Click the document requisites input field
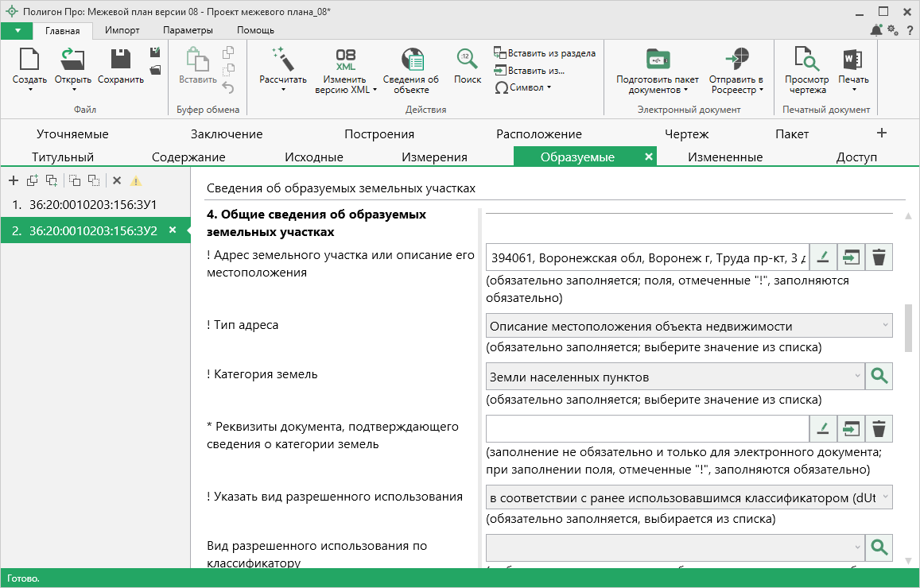The image size is (920, 588). [x=646, y=429]
